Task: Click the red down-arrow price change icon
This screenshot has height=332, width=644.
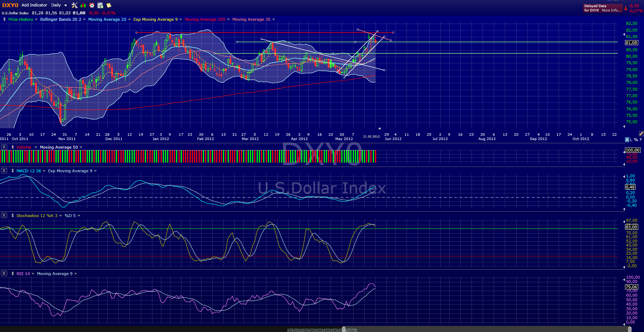Action: pos(626,8)
